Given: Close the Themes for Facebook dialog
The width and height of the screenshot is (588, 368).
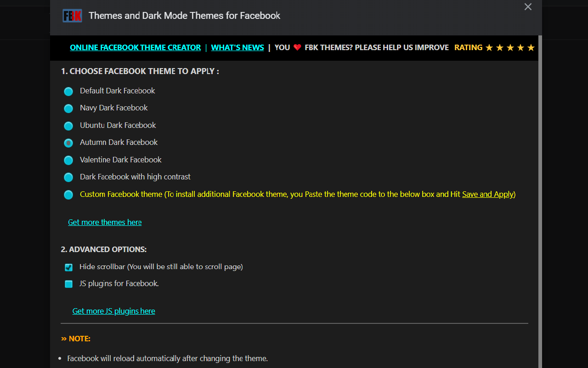Looking at the screenshot, I should pyautogui.click(x=528, y=7).
